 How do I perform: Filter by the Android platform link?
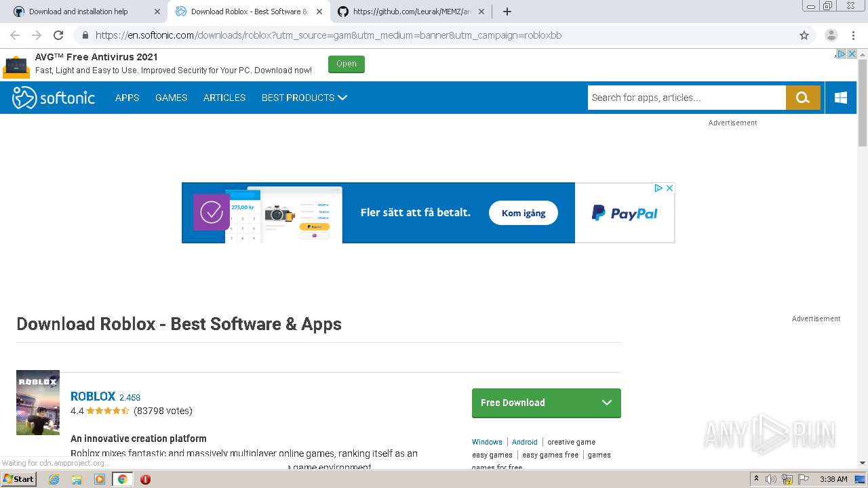click(x=525, y=442)
